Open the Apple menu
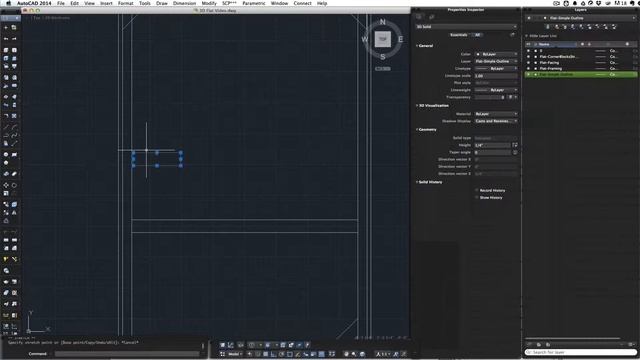Viewport: 640px width, 360px height. 8,3
